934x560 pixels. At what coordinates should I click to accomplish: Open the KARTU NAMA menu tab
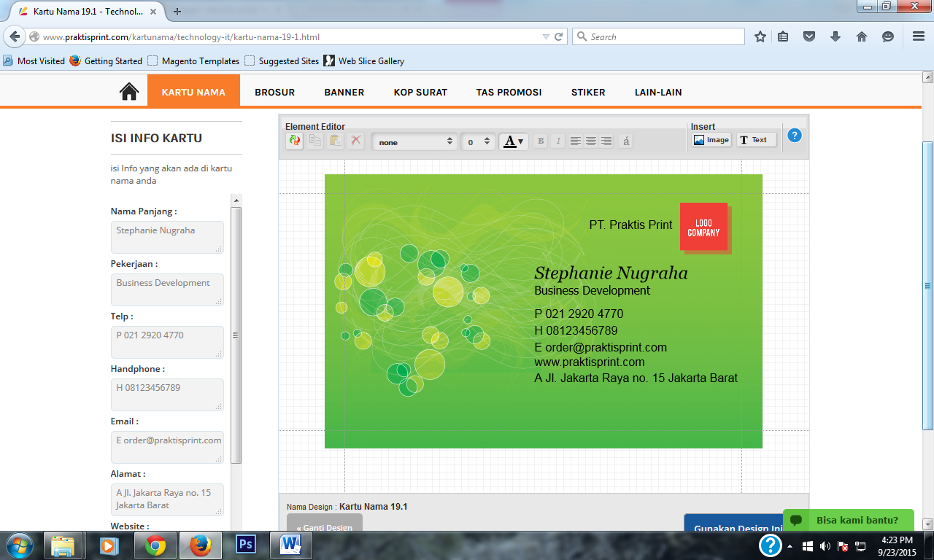pyautogui.click(x=193, y=91)
